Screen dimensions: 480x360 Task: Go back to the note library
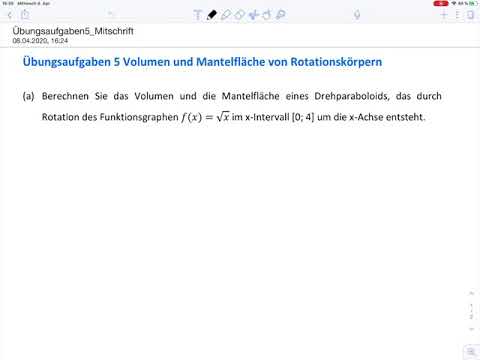10,15
